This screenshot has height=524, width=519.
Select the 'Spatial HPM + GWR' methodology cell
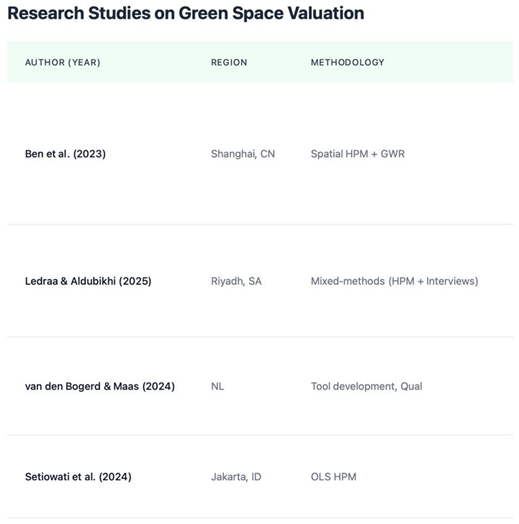358,154
